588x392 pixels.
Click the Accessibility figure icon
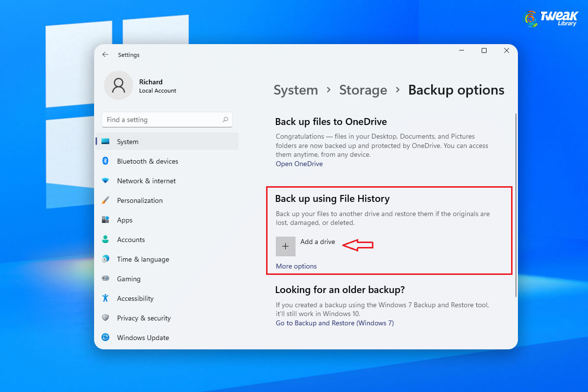(x=105, y=298)
